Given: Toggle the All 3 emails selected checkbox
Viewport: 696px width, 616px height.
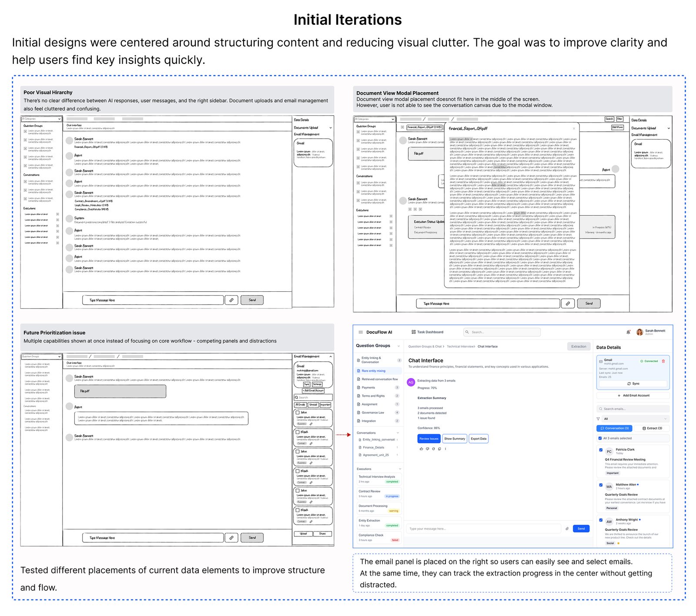Looking at the screenshot, I should (600, 438).
